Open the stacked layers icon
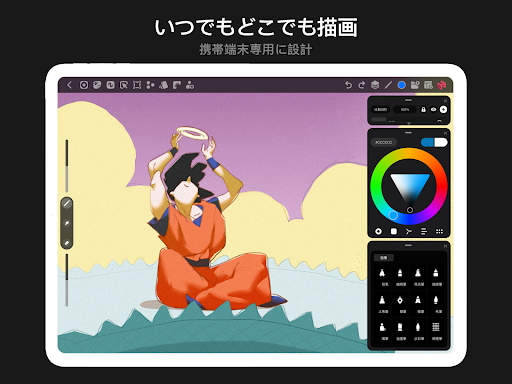Image resolution: width=512 pixels, height=384 pixels. click(375, 85)
